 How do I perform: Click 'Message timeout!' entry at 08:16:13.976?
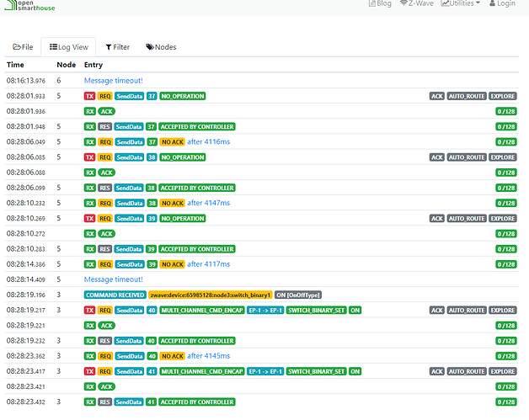[x=114, y=81]
